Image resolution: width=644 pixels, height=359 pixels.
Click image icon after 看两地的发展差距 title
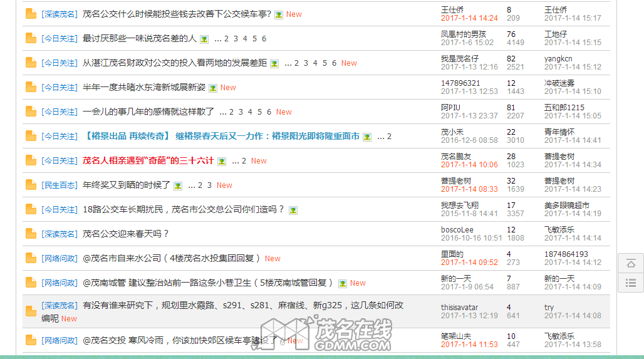(x=274, y=64)
